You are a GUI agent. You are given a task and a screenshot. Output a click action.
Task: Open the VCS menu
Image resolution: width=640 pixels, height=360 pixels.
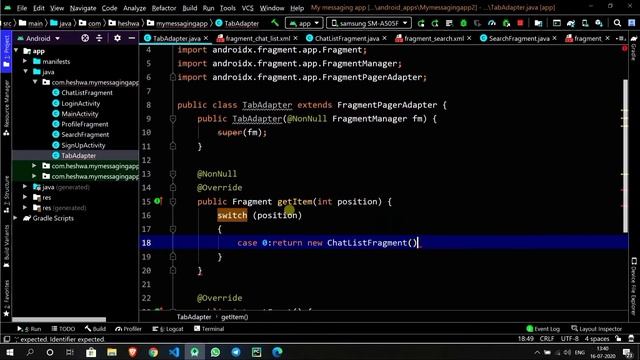[247, 8]
